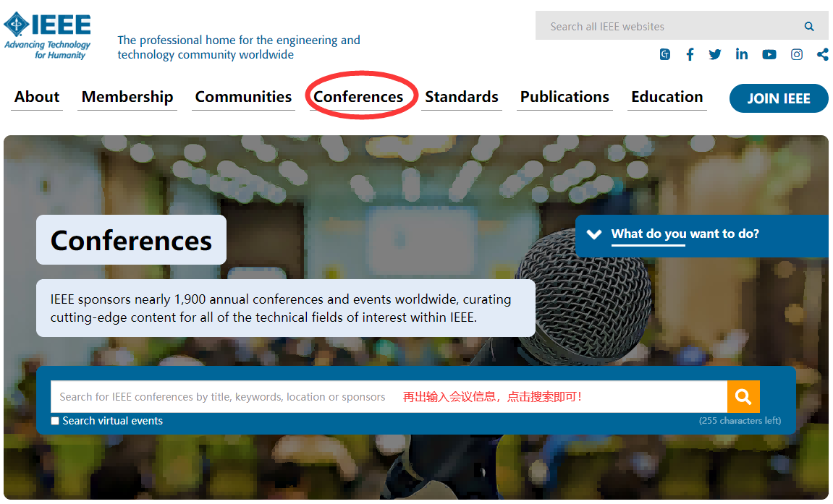Click the 'IEEE sponsors nearly 1,900 annual conferences' text

coord(281,308)
